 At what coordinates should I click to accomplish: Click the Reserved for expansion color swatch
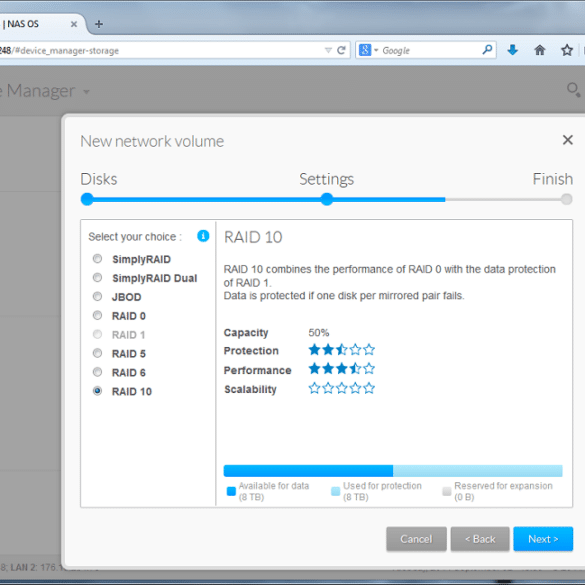(447, 491)
